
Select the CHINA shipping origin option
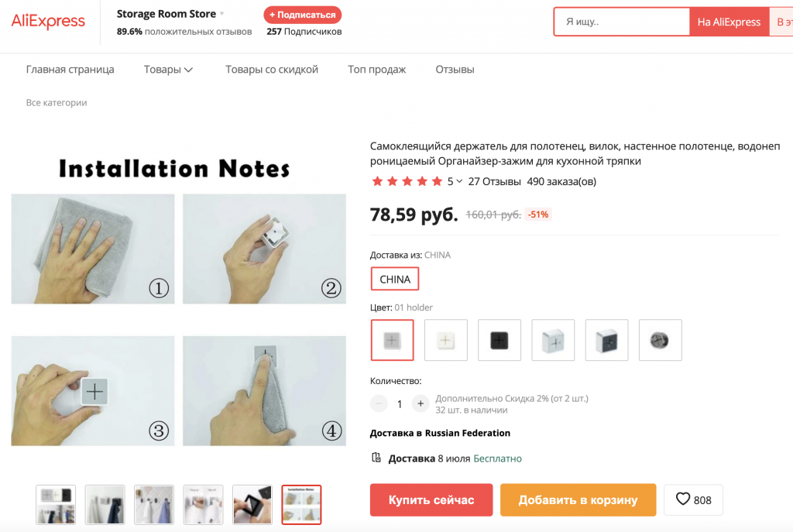click(395, 280)
